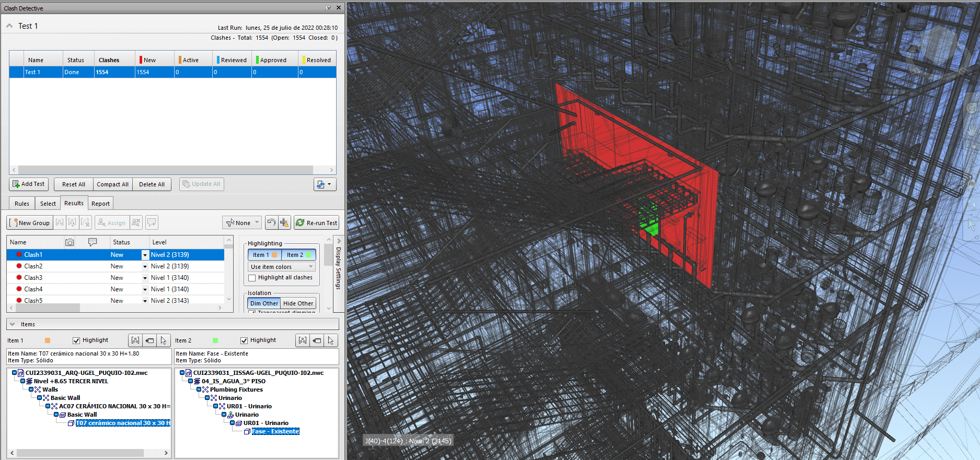Viewport: 980px width, 460px height.
Task: Click the Re-run Test button
Action: click(x=316, y=222)
